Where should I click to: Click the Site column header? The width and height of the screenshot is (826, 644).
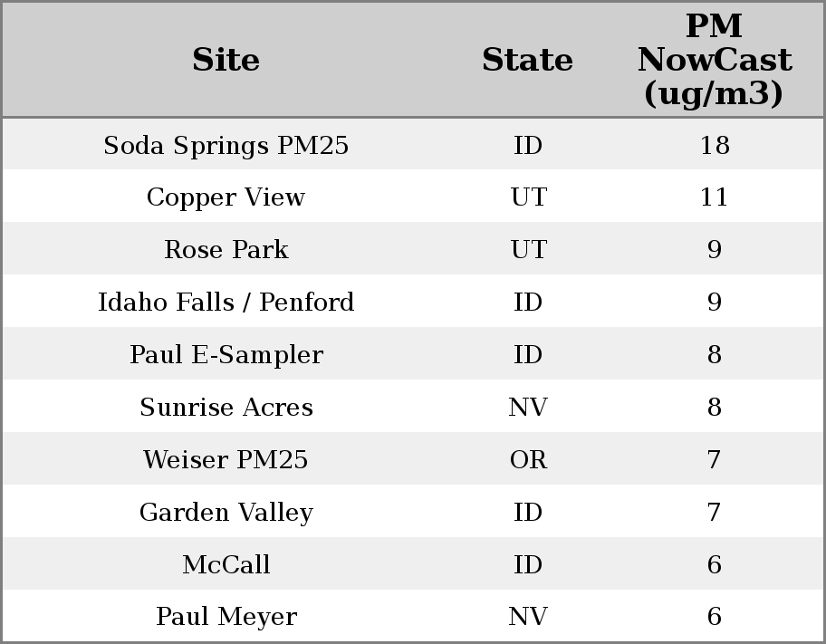[226, 61]
